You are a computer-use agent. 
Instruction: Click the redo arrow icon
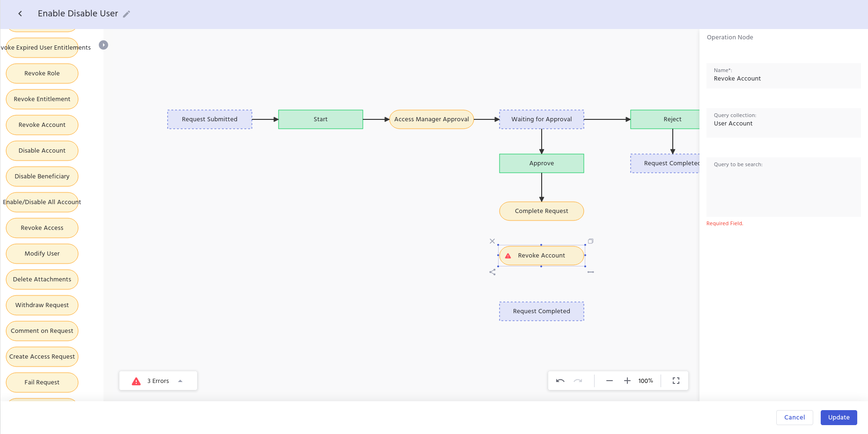578,381
